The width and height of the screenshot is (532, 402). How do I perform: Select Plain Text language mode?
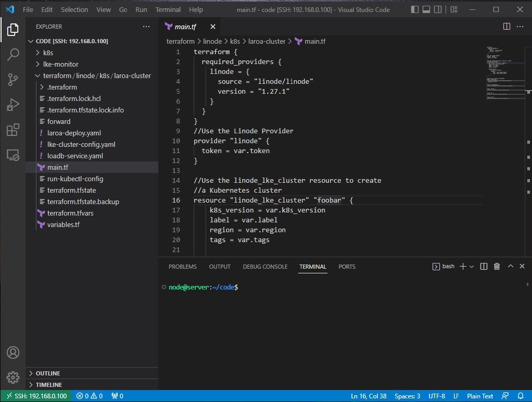tap(480, 396)
